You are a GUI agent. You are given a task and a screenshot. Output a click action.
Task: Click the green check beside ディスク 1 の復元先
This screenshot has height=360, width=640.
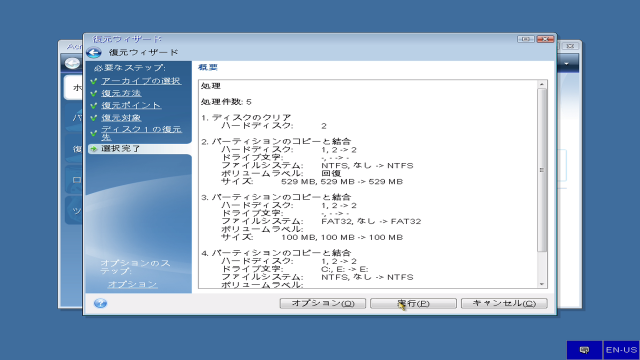pyautogui.click(x=94, y=133)
